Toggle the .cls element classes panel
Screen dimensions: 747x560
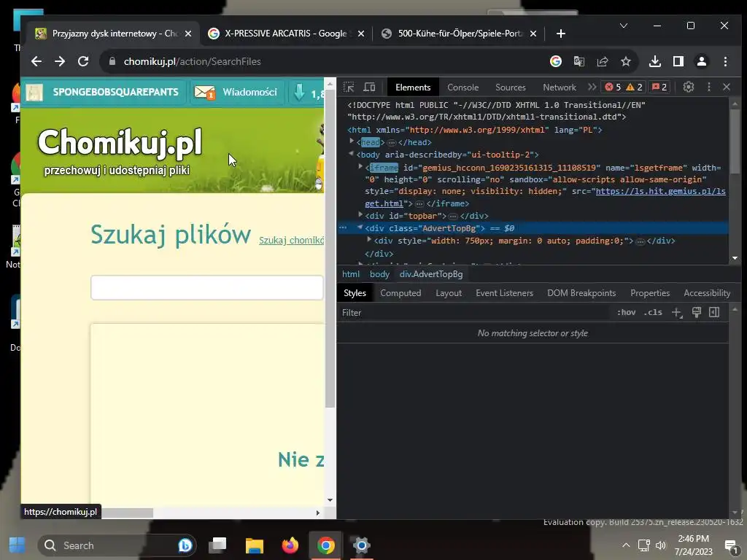pyautogui.click(x=653, y=312)
